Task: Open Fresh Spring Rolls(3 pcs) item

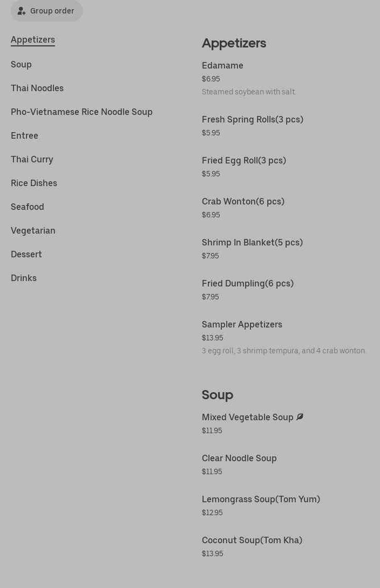Action: [x=253, y=120]
